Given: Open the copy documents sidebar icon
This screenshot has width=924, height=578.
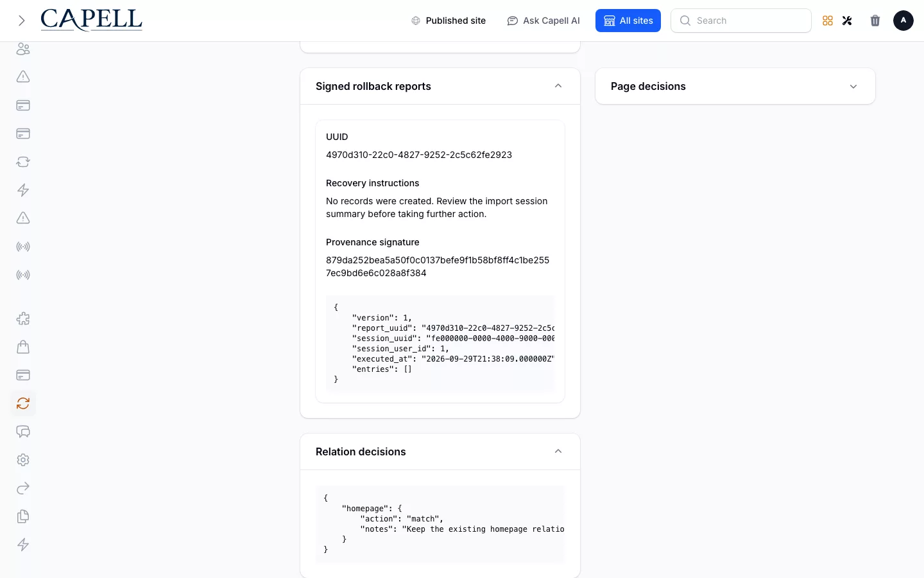Looking at the screenshot, I should pyautogui.click(x=23, y=516).
